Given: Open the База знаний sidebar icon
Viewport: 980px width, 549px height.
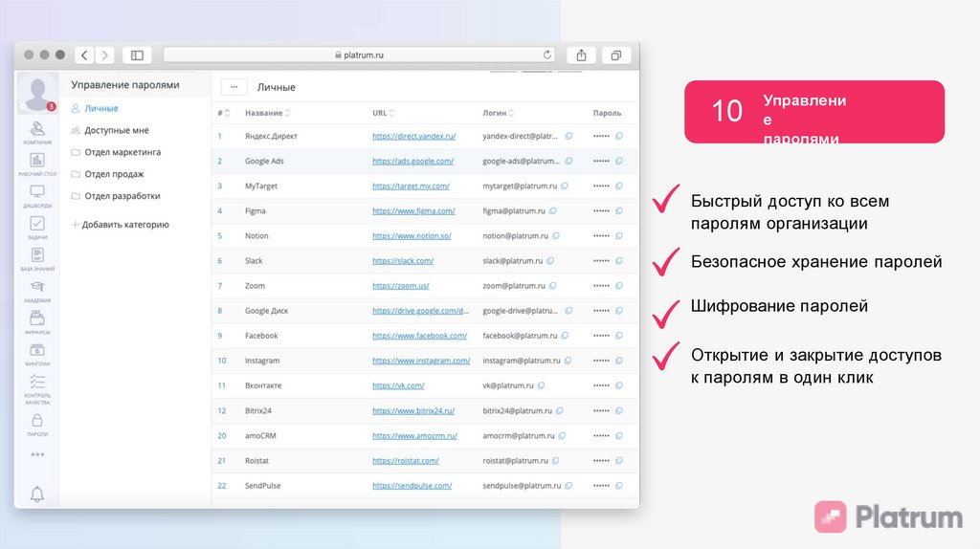Looking at the screenshot, I should click(x=37, y=254).
